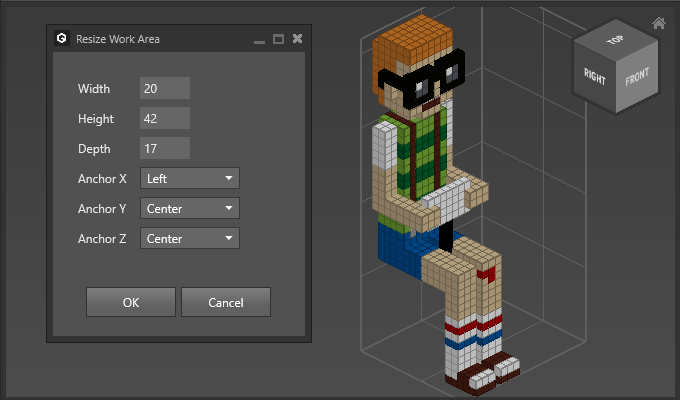680x400 pixels.
Task: Click the home icon to reset view
Action: click(658, 23)
